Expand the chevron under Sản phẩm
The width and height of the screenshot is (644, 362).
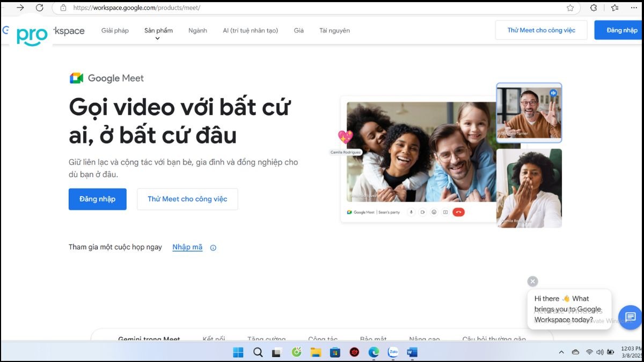158,39
